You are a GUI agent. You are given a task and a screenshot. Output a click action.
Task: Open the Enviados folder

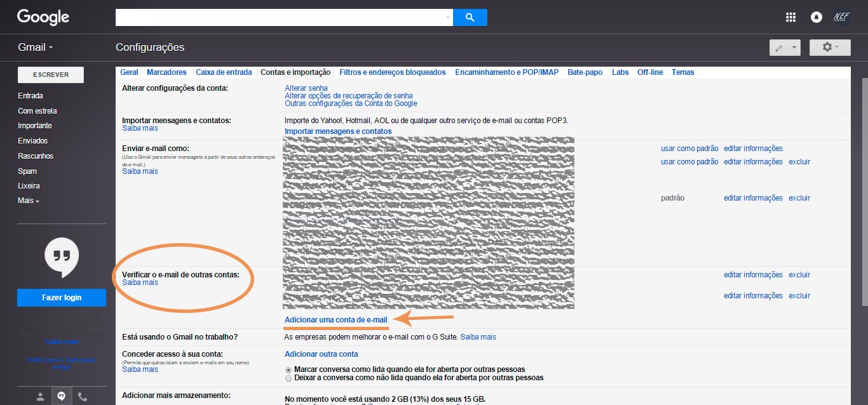[33, 141]
